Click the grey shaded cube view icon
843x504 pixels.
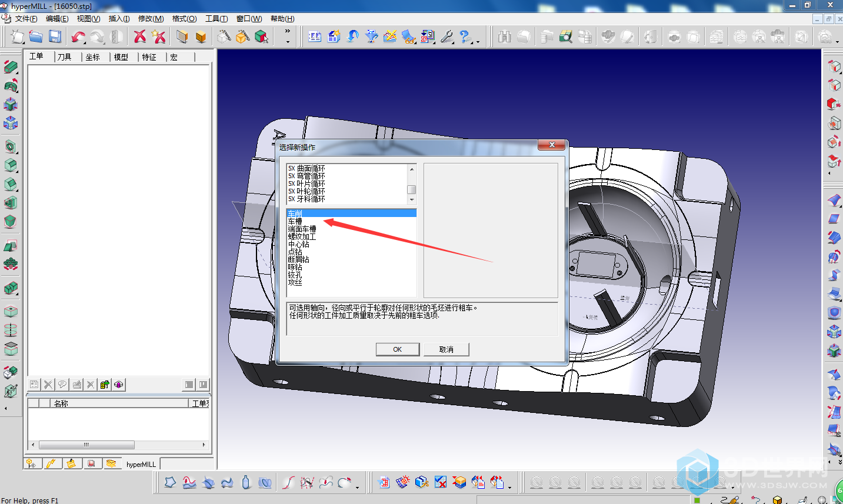tap(182, 36)
